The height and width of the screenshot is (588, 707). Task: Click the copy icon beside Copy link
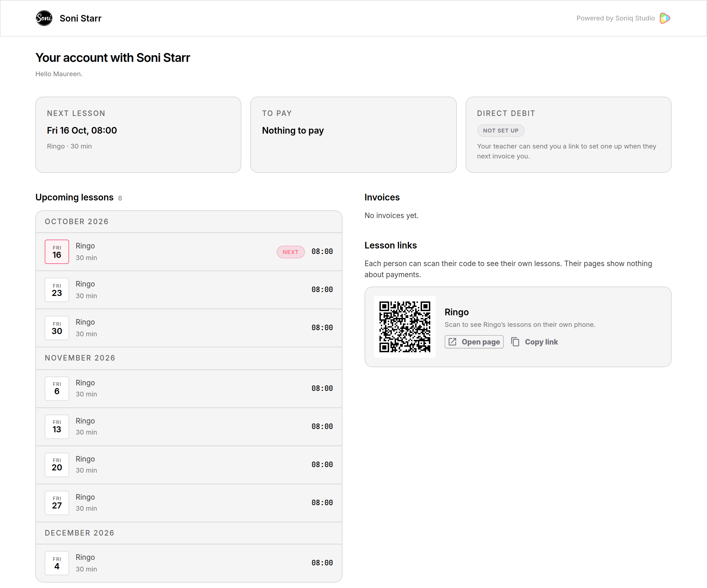(515, 342)
